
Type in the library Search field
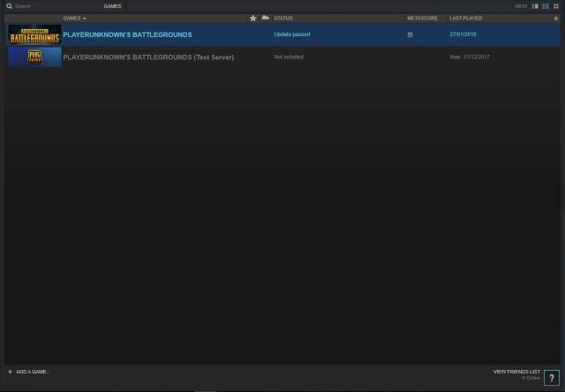(x=53, y=6)
